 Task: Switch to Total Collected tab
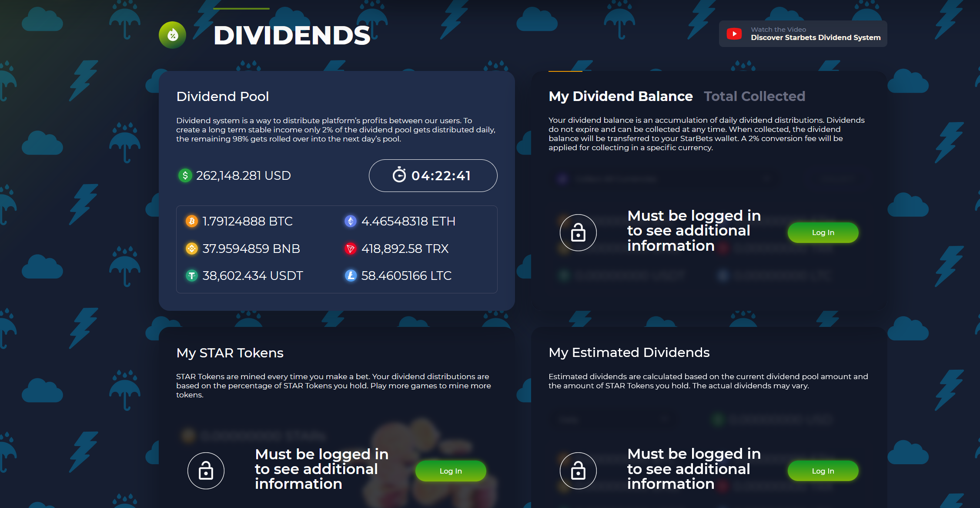tap(755, 96)
